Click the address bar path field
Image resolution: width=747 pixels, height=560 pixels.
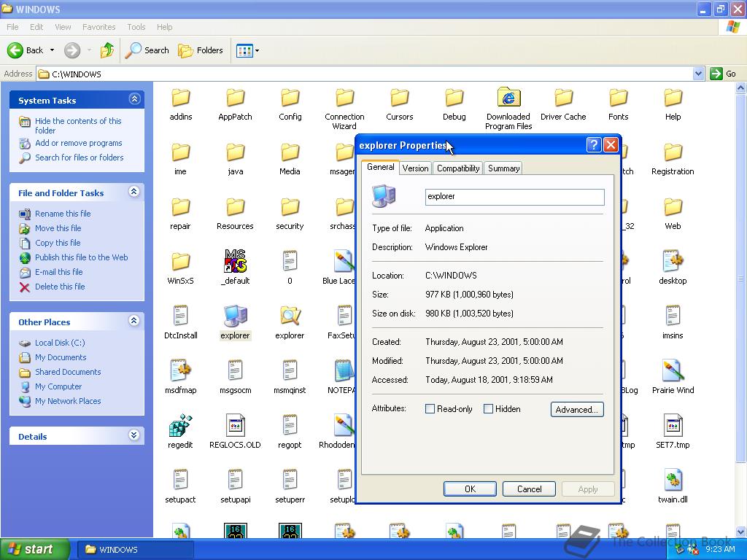365,74
